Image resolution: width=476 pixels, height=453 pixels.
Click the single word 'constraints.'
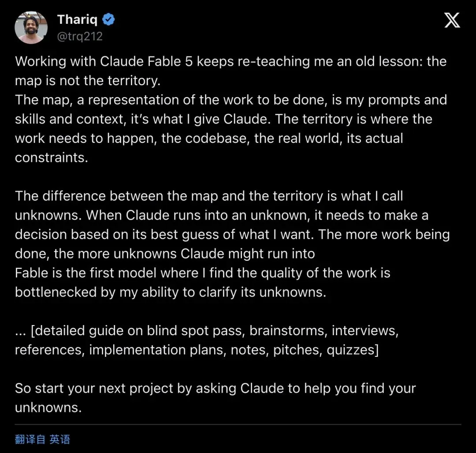coord(52,157)
